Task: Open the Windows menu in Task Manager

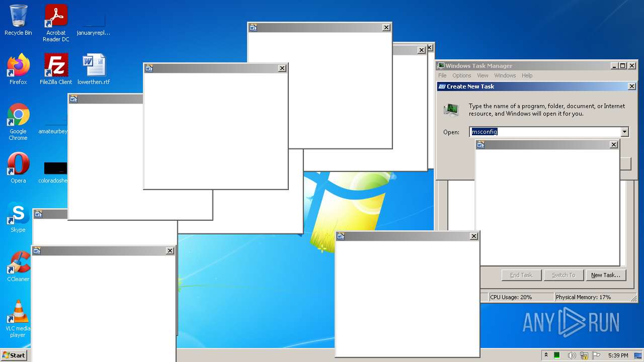Action: tap(505, 75)
